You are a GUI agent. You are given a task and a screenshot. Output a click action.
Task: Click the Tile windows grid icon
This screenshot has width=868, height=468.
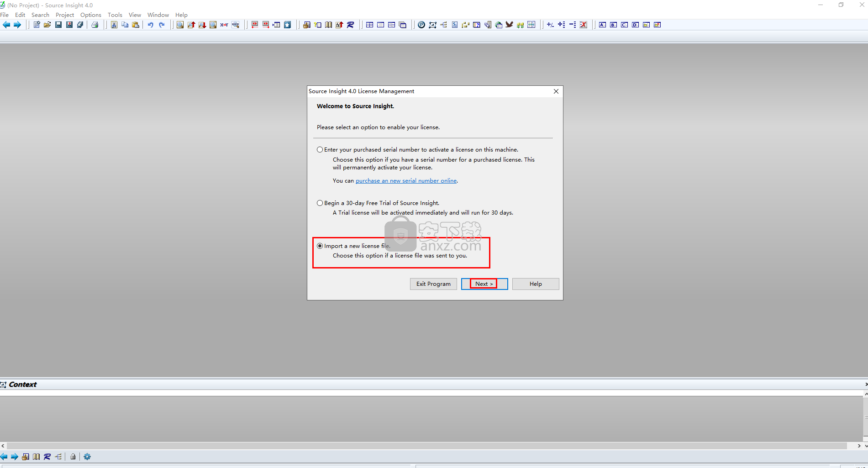pyautogui.click(x=370, y=25)
